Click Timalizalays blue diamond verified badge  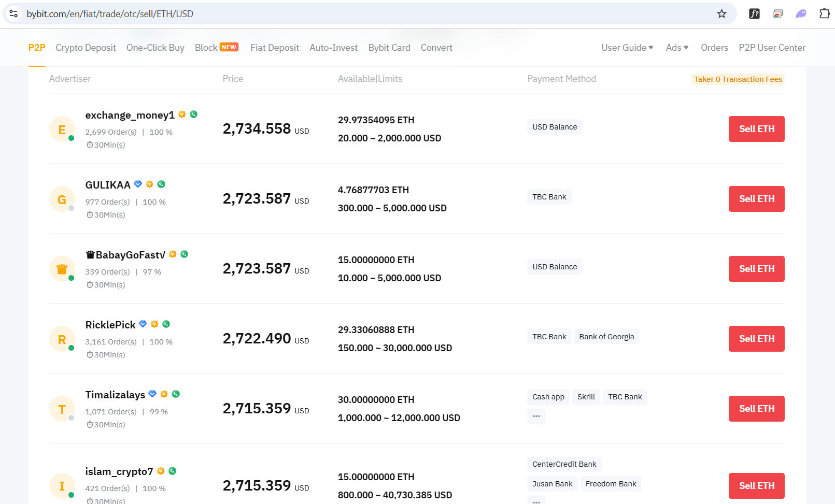pyautogui.click(x=152, y=394)
